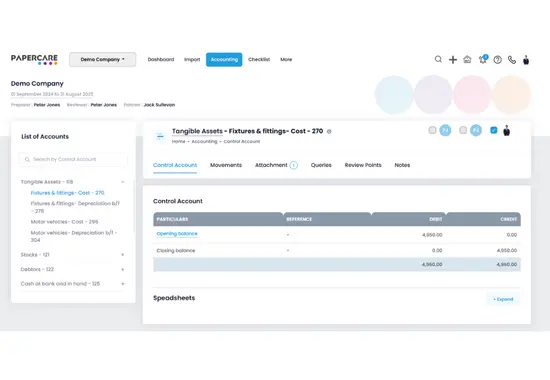Click the Attachment count badge
Image resolution: width=550 pixels, height=380 pixels.
pos(294,165)
